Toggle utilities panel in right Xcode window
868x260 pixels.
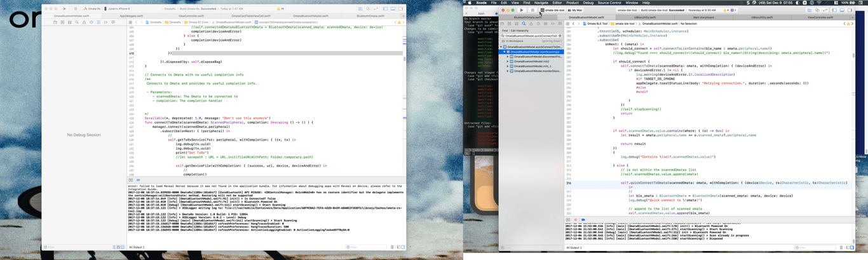[x=850, y=10]
